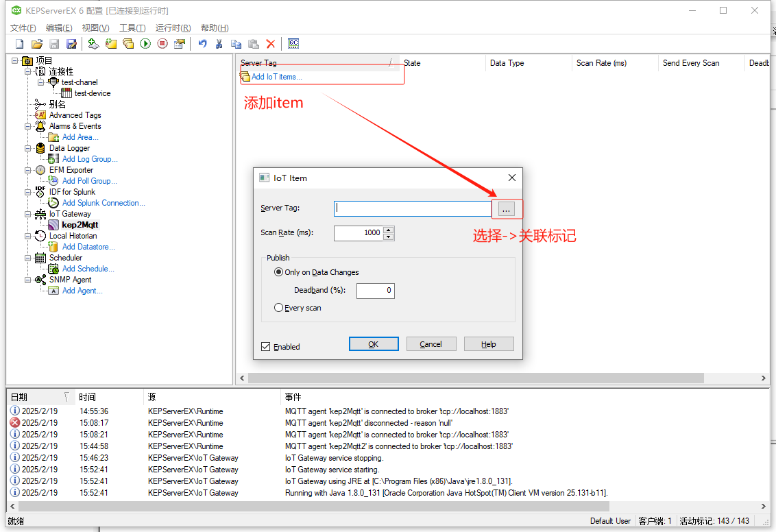Click the Add Datastore... link

(88, 246)
